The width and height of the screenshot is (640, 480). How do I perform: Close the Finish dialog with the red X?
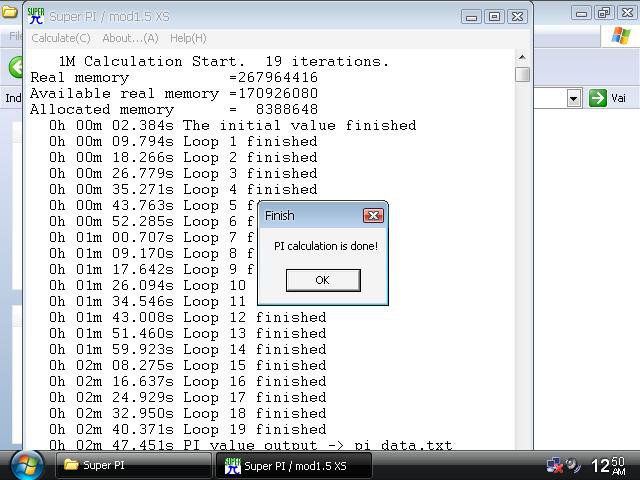373,216
